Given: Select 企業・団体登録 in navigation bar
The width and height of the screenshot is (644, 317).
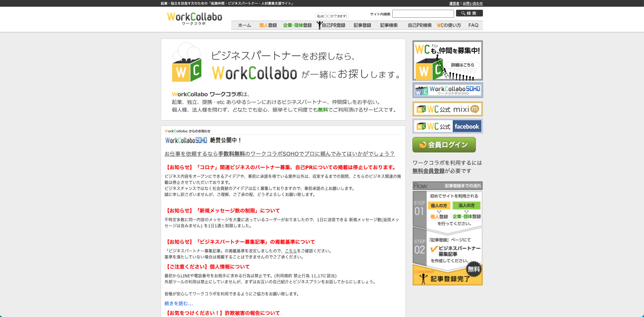Looking at the screenshot, I should coord(297,25).
